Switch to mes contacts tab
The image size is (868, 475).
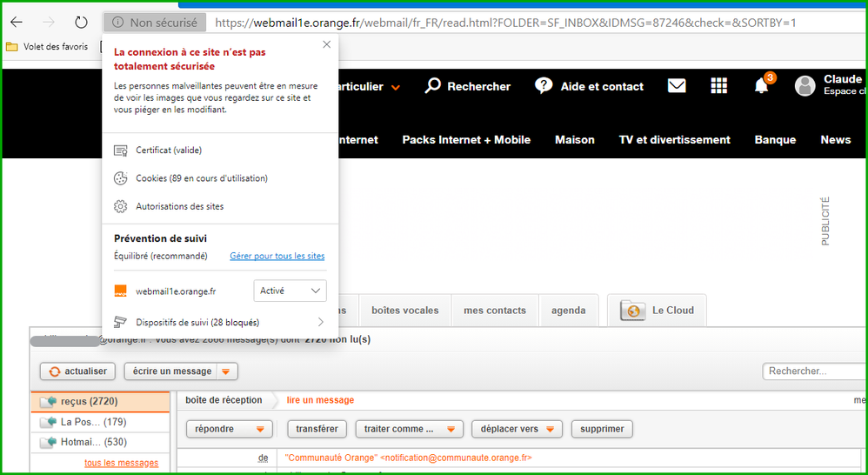495,311
